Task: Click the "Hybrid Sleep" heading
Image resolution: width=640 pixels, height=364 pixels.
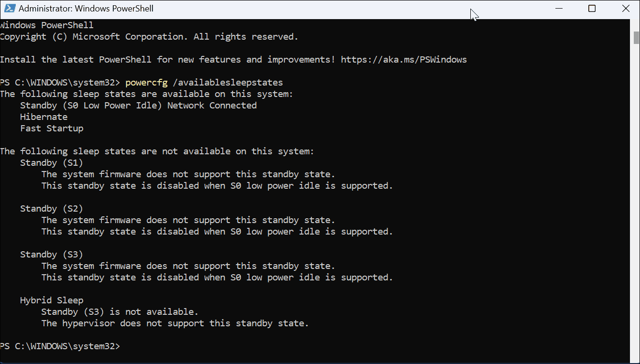Action: click(x=52, y=300)
